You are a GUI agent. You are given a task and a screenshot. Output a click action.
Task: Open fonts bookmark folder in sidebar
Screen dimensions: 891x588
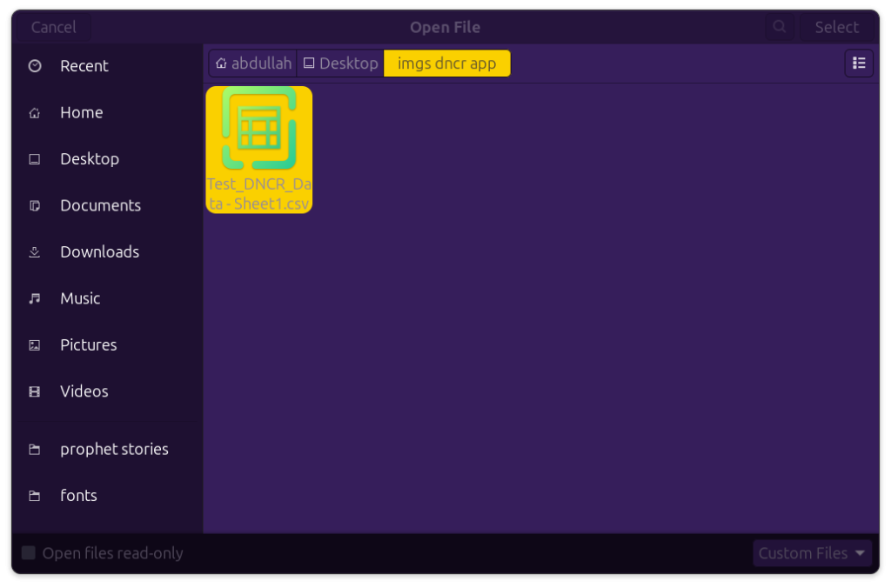(78, 496)
